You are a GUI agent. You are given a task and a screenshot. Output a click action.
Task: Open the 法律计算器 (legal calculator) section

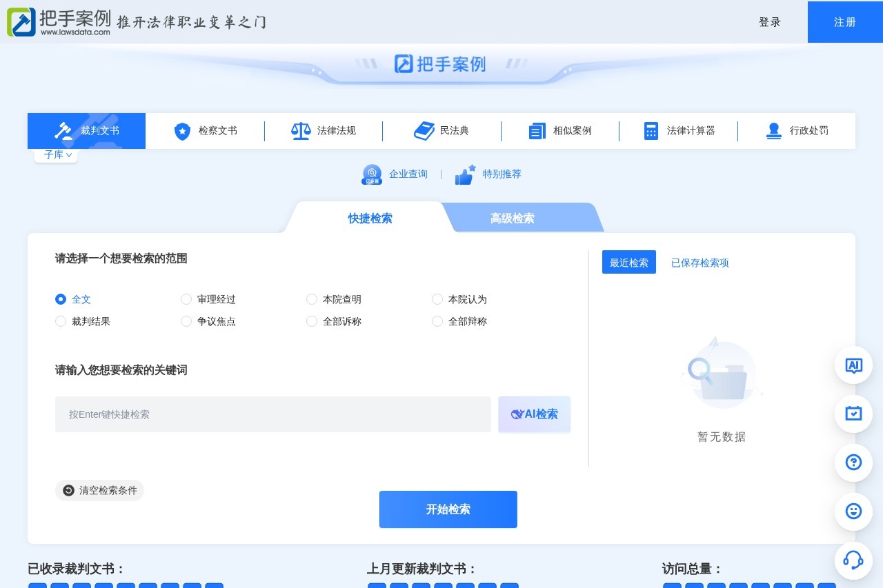click(x=680, y=130)
